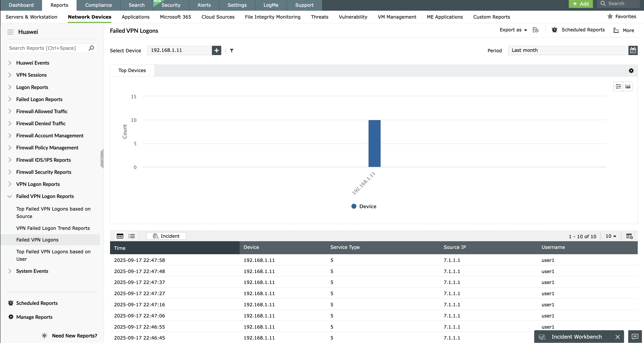This screenshot has width=644, height=343.
Task: Open the Export as dropdown
Action: point(513,30)
